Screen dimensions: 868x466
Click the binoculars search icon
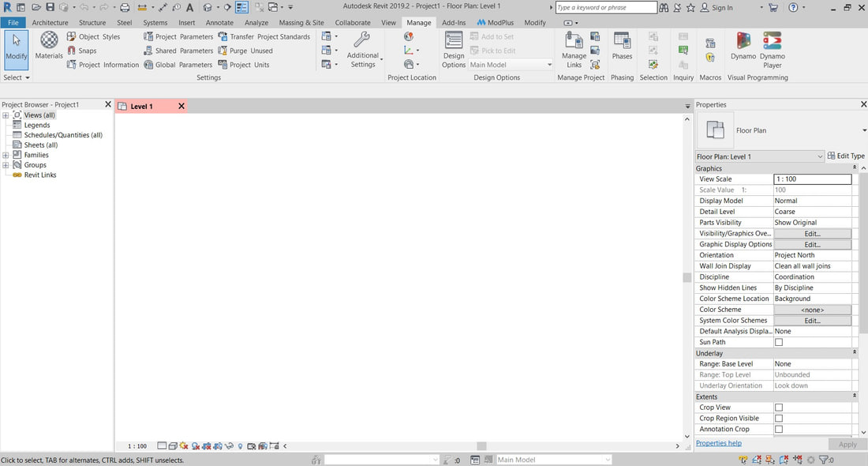point(664,7)
